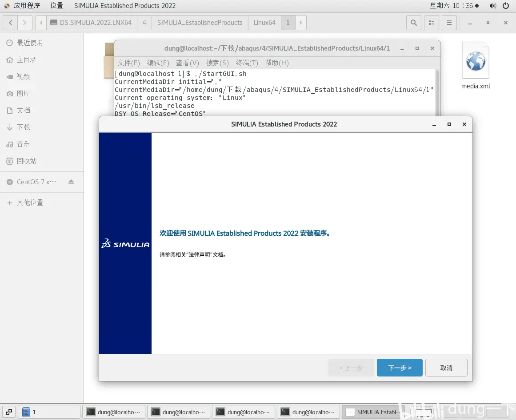Viewport: 516px width, 420px height.
Task: Switch to file manager task labeled 1
Action: click(49, 412)
